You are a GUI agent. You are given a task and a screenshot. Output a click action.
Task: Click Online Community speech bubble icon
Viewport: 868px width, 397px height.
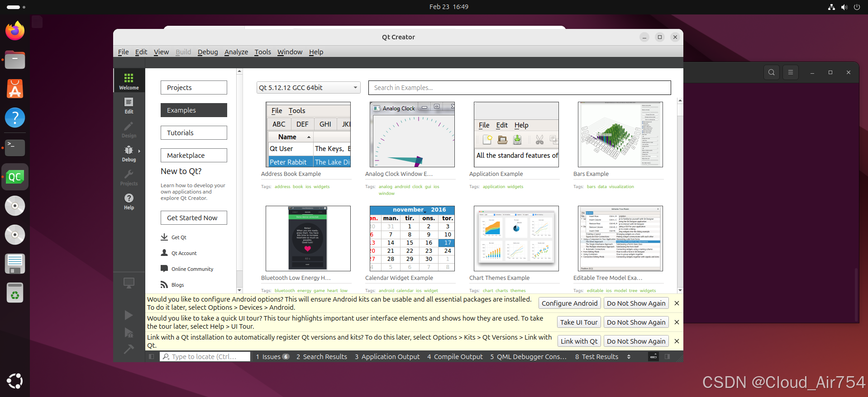point(164,269)
